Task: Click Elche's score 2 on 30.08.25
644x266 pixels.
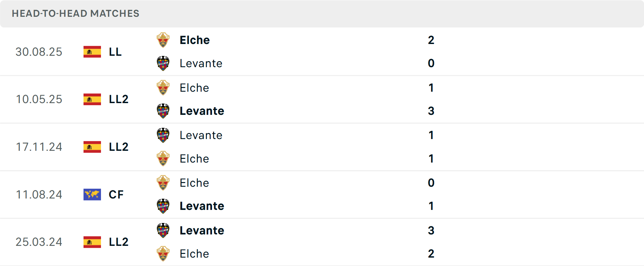Action: click(431, 40)
